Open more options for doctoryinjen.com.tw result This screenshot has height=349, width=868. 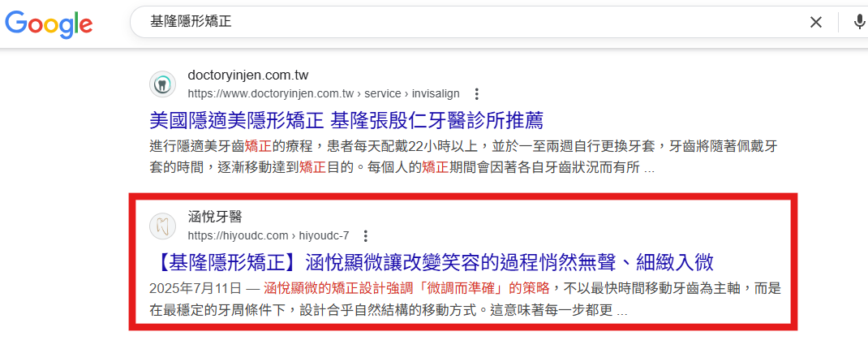pyautogui.click(x=477, y=93)
